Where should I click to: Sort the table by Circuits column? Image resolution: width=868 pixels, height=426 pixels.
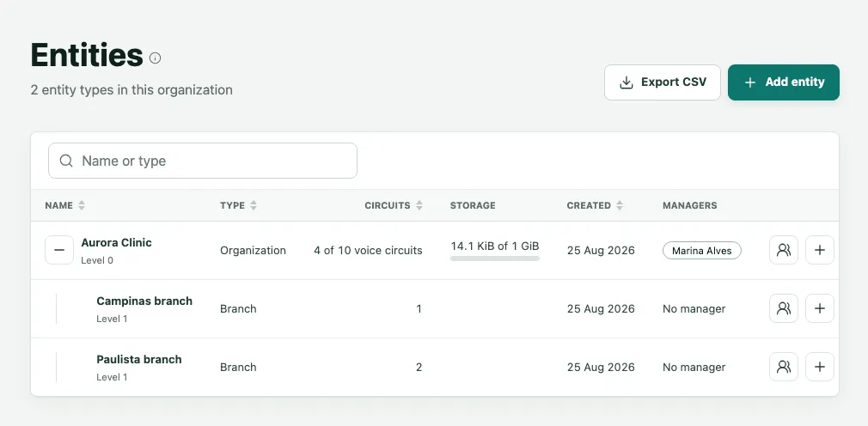[394, 205]
